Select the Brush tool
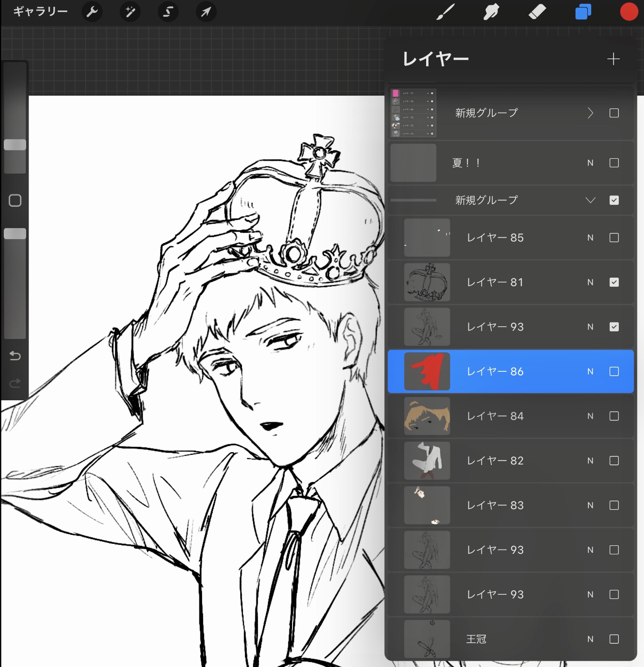Screen dimensions: 644x667 [x=446, y=12]
